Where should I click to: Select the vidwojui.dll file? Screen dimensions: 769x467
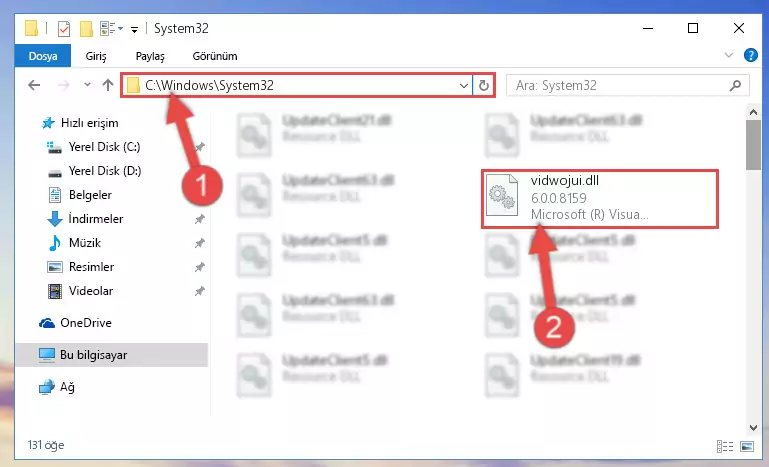click(x=600, y=199)
